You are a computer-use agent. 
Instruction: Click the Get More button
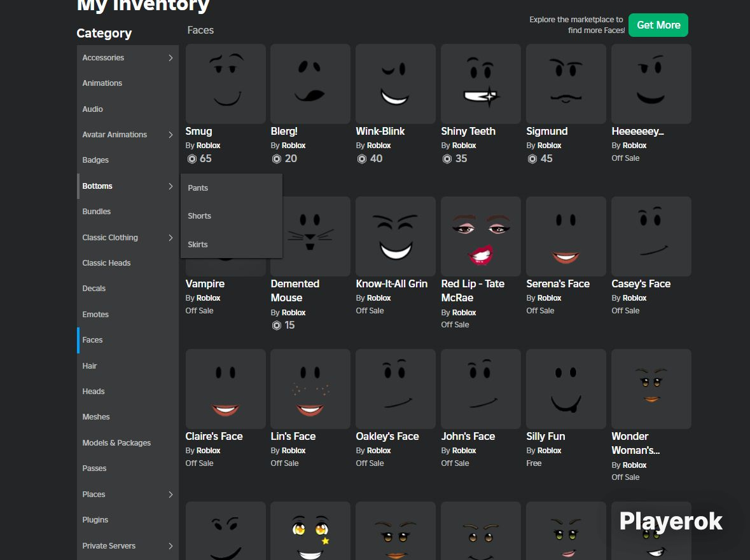pyautogui.click(x=658, y=25)
